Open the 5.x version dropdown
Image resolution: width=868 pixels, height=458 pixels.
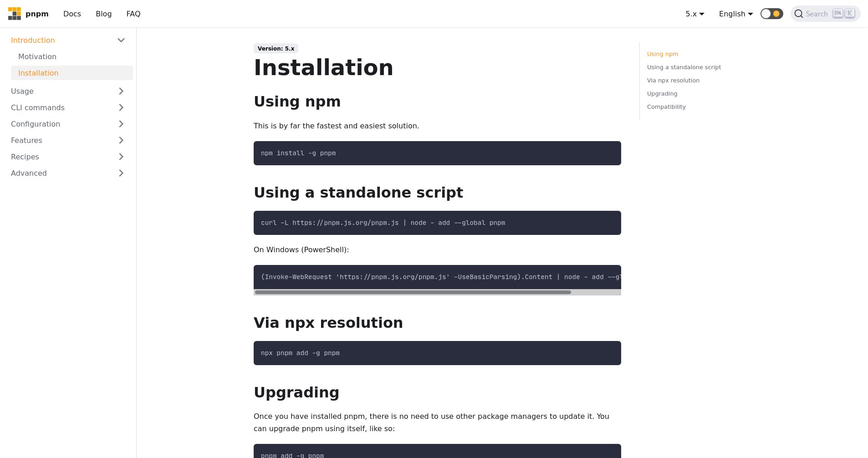(695, 14)
